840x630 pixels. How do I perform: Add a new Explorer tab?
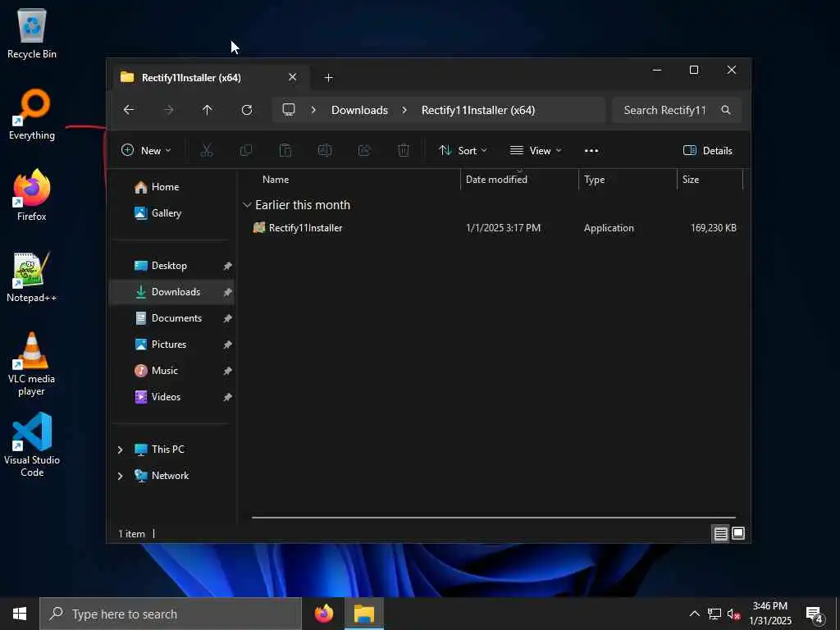[x=328, y=78]
